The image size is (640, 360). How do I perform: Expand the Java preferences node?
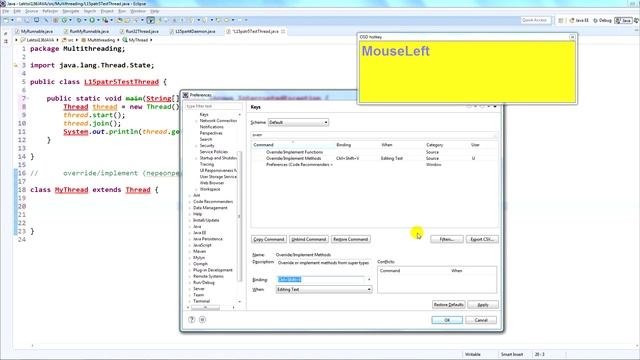click(x=190, y=227)
